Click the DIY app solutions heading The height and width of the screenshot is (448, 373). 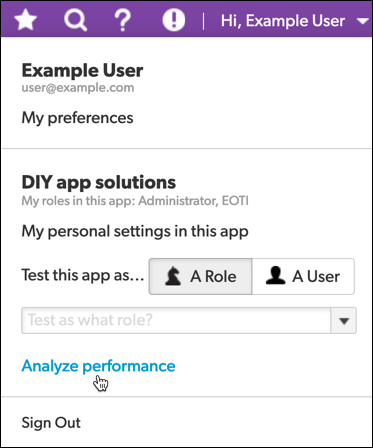tap(99, 182)
